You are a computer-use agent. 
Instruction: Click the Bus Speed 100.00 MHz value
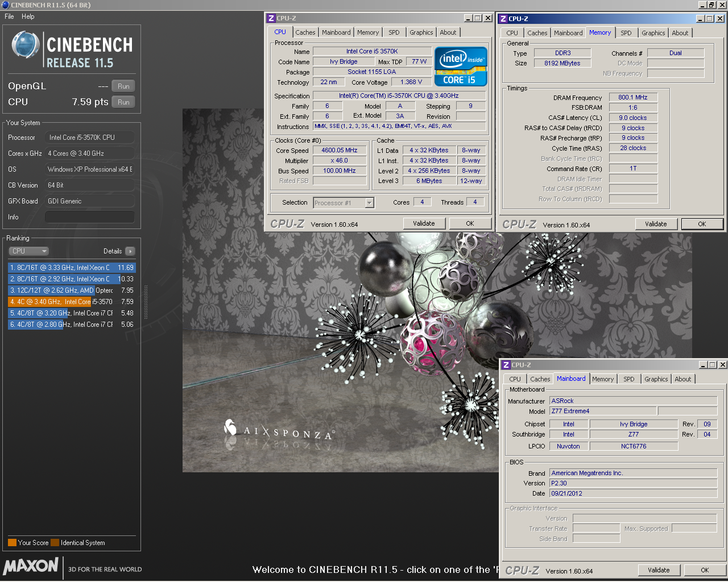coord(340,171)
